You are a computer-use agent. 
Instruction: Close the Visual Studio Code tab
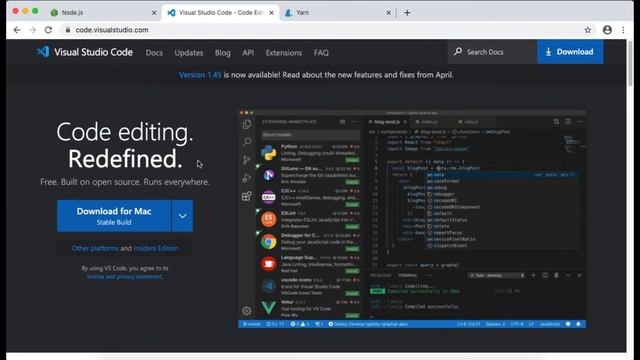pyautogui.click(x=271, y=13)
